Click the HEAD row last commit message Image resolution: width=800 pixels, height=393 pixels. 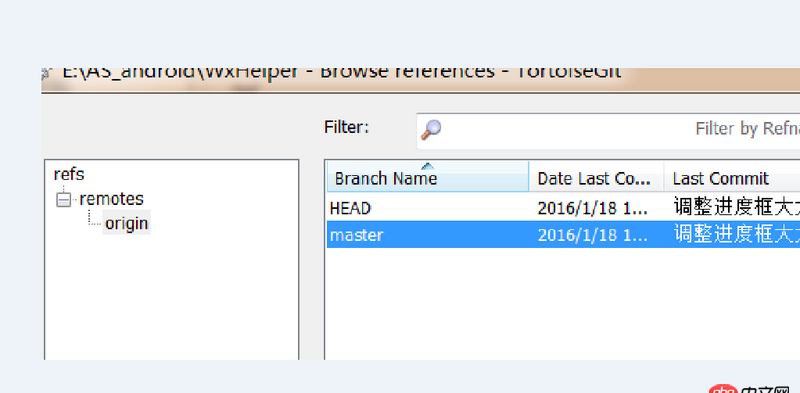click(x=736, y=208)
